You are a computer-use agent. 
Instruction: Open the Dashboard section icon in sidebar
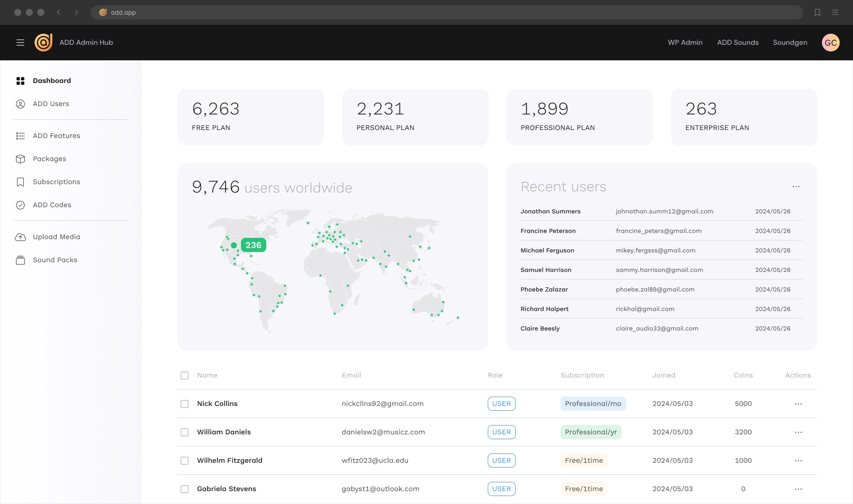pos(20,81)
